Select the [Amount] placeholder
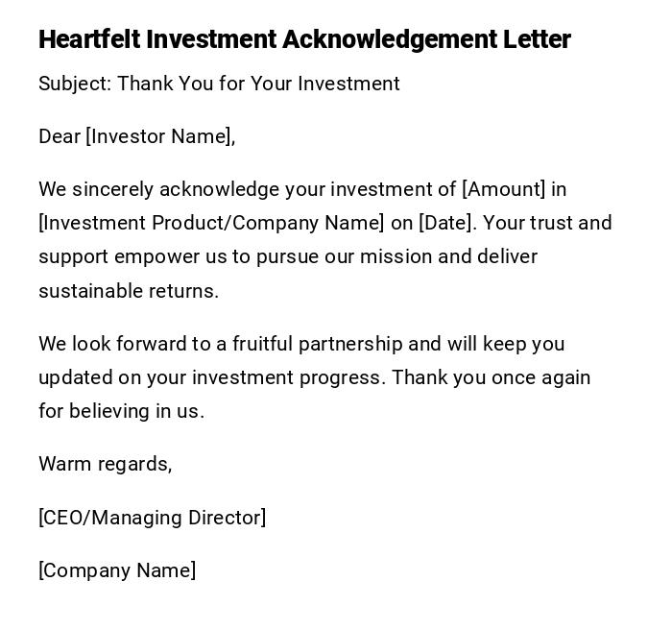 click(x=504, y=189)
